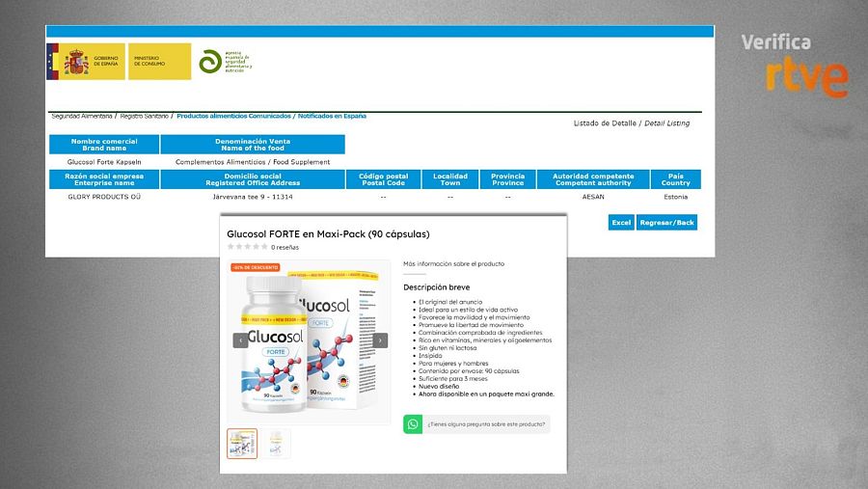Click 'Localidad Town' column header
The height and width of the screenshot is (489, 868).
click(450, 179)
